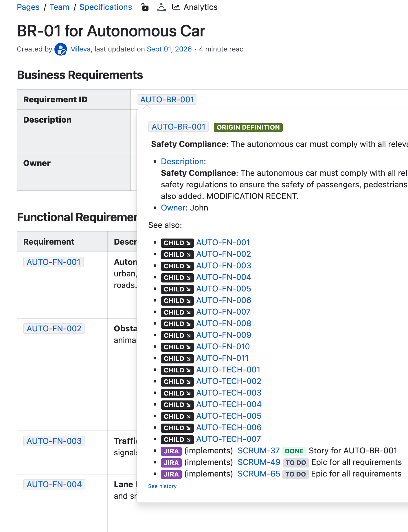Viewport: 408px width, 532px height.
Task: Click JIRA badge next to SCRUM-37
Action: point(171,451)
